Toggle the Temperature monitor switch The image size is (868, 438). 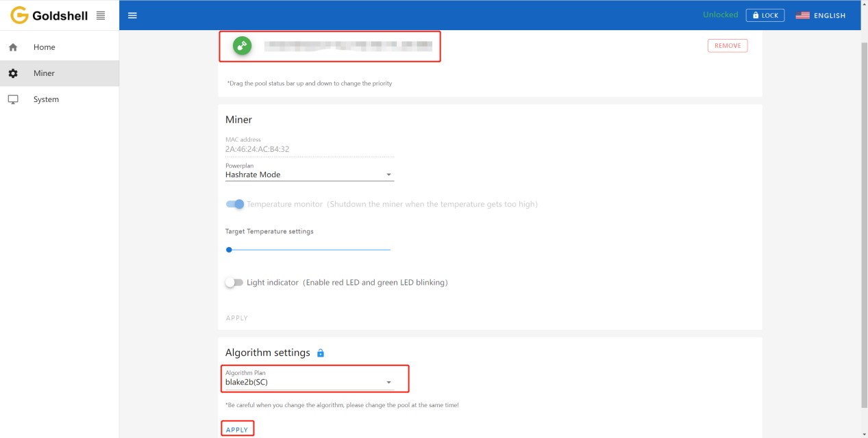click(235, 204)
